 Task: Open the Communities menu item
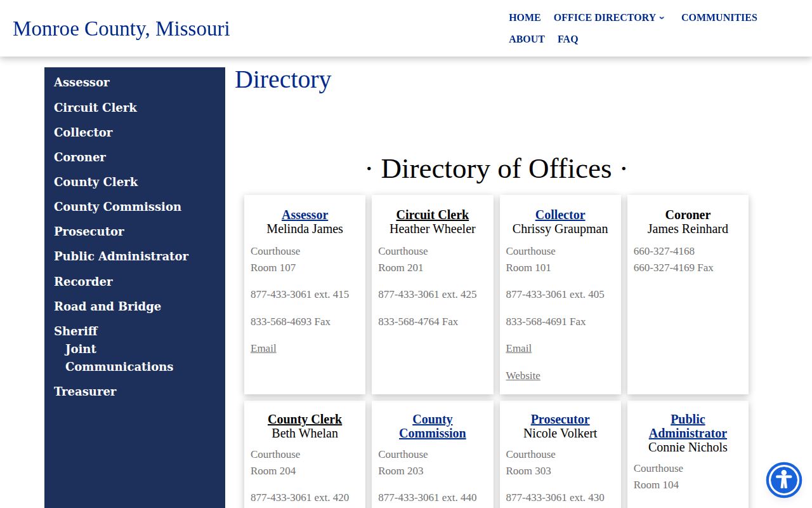tap(719, 18)
